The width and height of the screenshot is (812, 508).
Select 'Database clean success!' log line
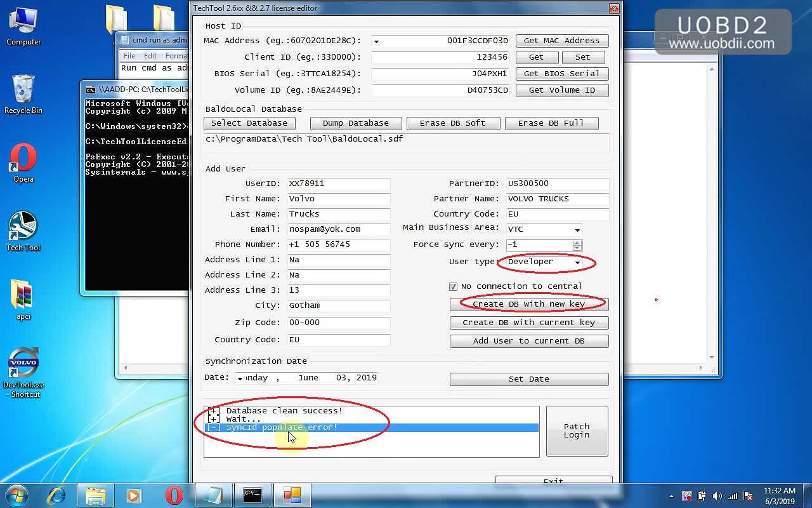[x=372, y=411]
